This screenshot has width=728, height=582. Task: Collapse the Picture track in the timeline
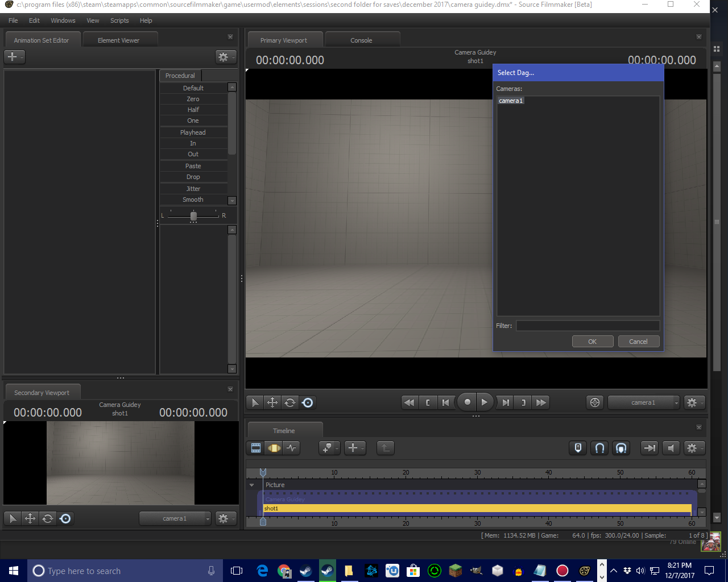coord(251,485)
